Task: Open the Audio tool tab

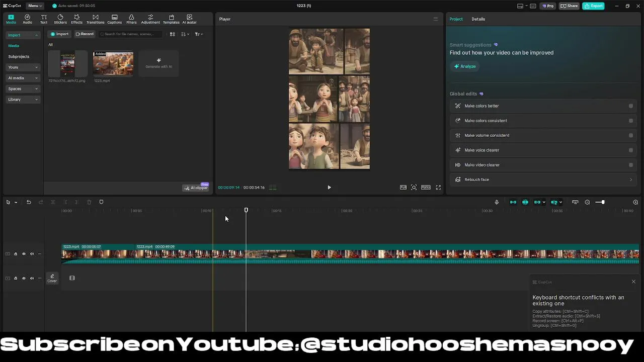Action: pyautogui.click(x=27, y=19)
